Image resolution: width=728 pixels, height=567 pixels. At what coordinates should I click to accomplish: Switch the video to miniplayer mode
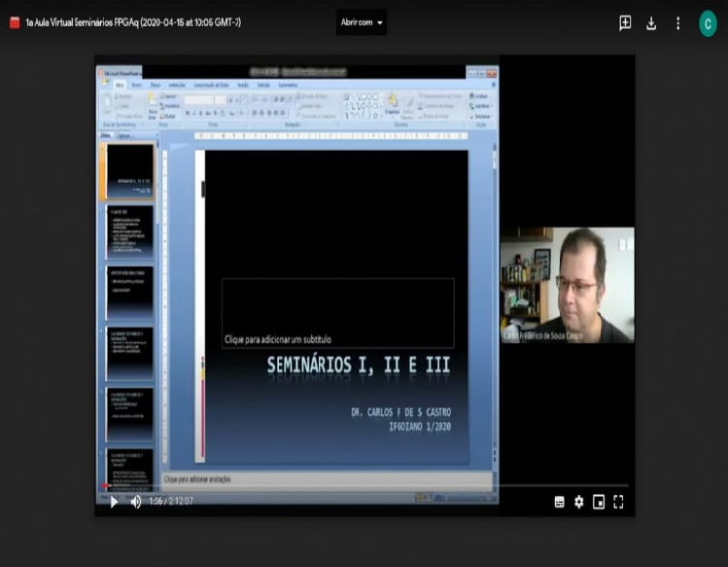pyautogui.click(x=599, y=502)
